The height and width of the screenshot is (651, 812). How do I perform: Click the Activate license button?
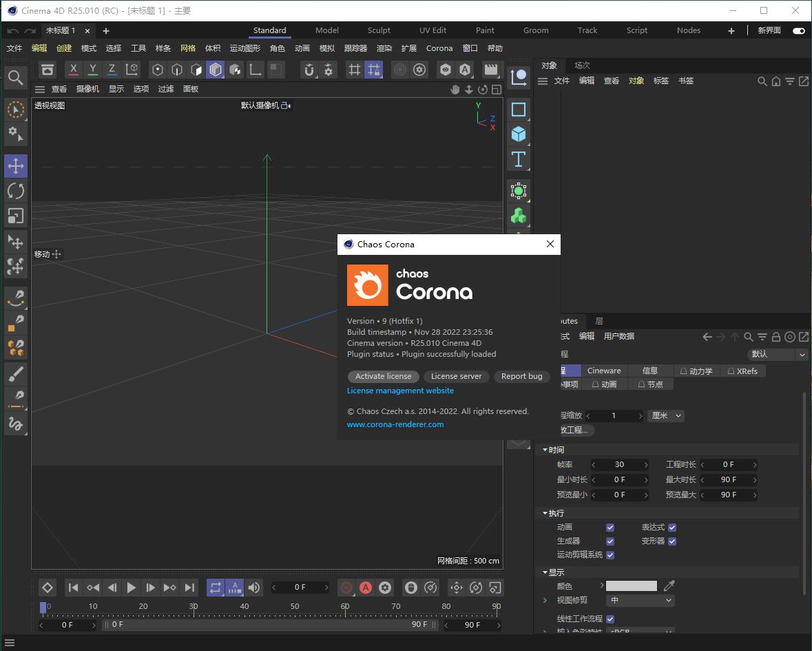point(383,376)
